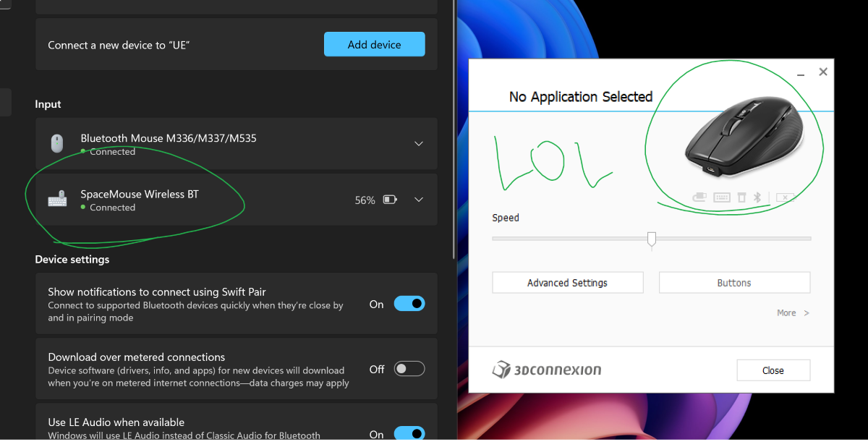The height and width of the screenshot is (447, 868).
Task: Open the Buttons configuration
Action: (734, 283)
